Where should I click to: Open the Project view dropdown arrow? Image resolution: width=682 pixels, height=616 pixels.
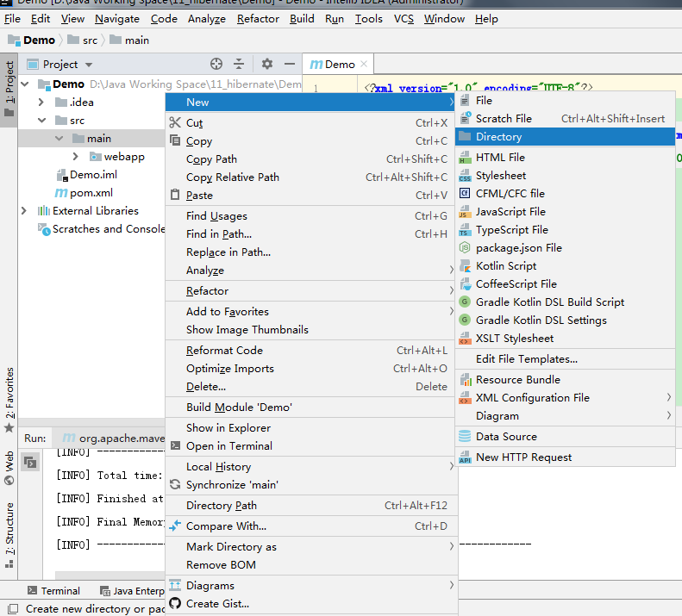coord(89,65)
